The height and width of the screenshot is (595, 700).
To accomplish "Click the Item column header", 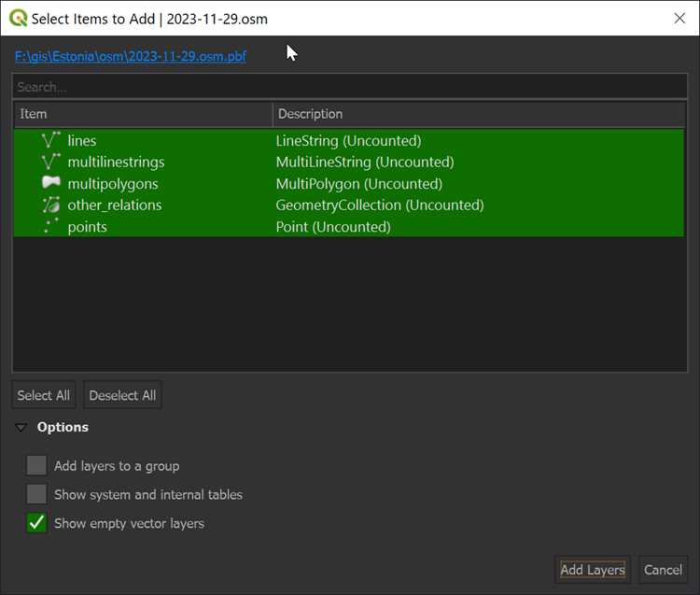I will tap(143, 114).
